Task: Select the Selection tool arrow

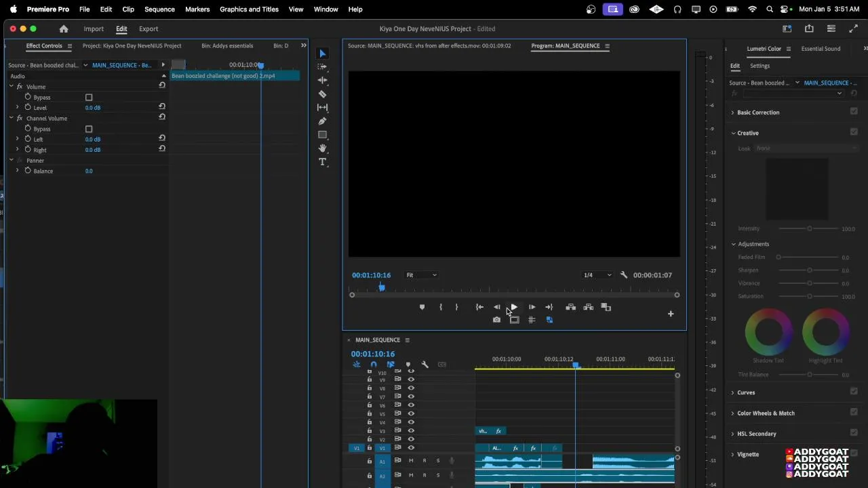Action: (x=322, y=54)
